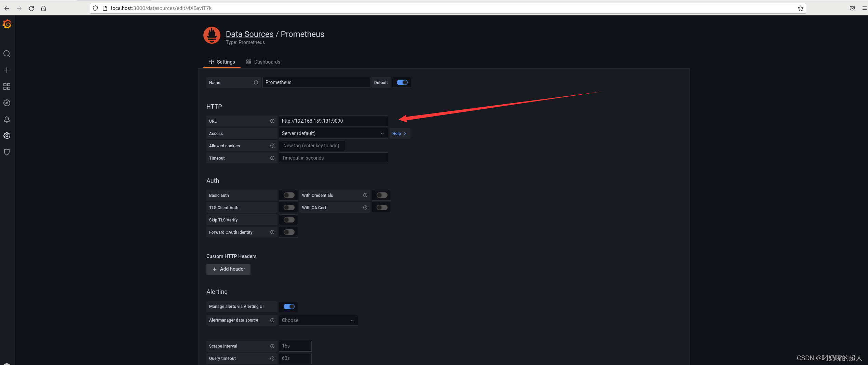
Task: Show info tooltip for With Credentials
Action: click(365, 195)
